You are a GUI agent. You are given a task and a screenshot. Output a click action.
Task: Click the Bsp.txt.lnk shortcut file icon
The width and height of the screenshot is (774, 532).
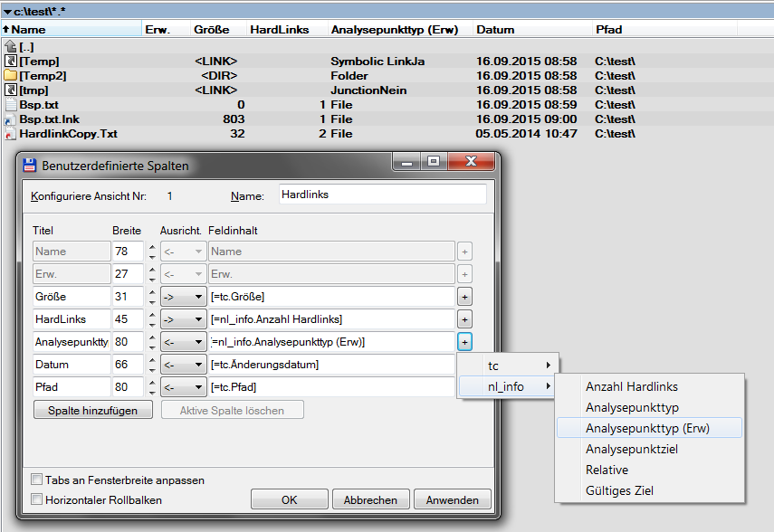(11, 119)
